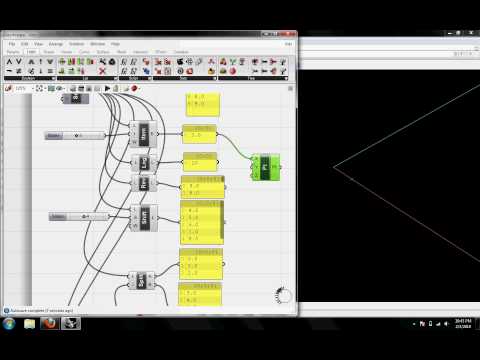
Task: Open the dropdown arrow beside the red sphere
Action: pos(139,89)
